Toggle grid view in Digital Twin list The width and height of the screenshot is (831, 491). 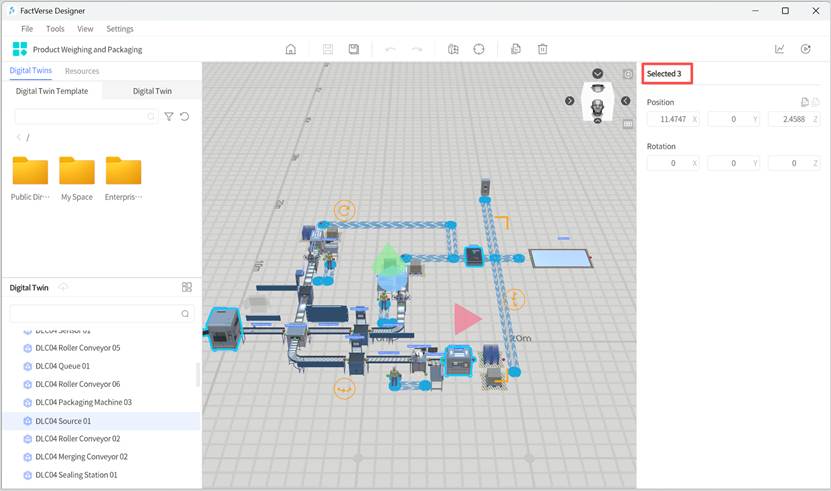[x=187, y=287]
